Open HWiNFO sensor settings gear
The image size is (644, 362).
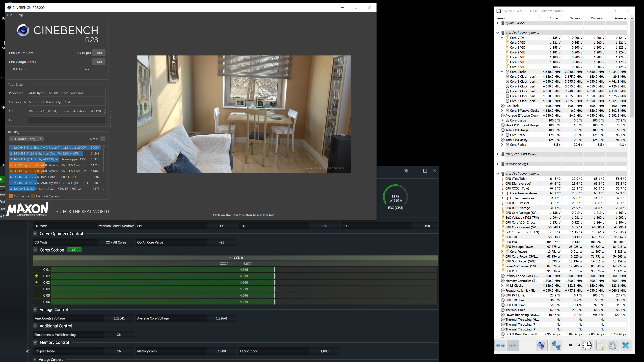613,346
